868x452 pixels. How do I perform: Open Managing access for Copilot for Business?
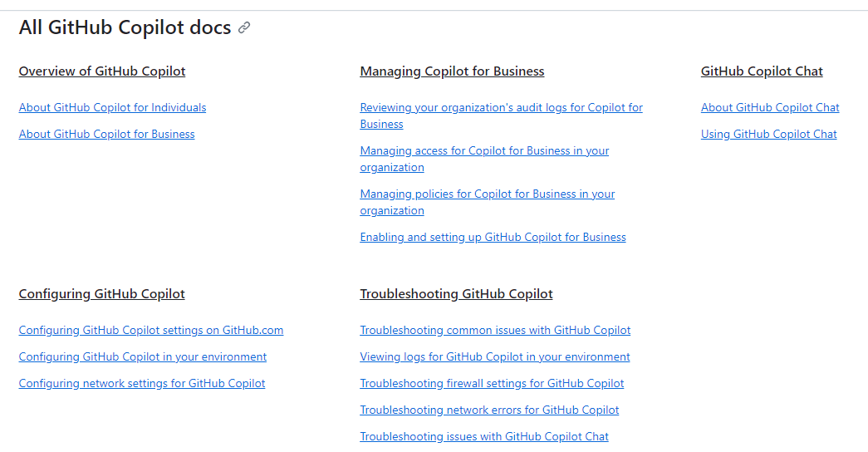point(484,159)
